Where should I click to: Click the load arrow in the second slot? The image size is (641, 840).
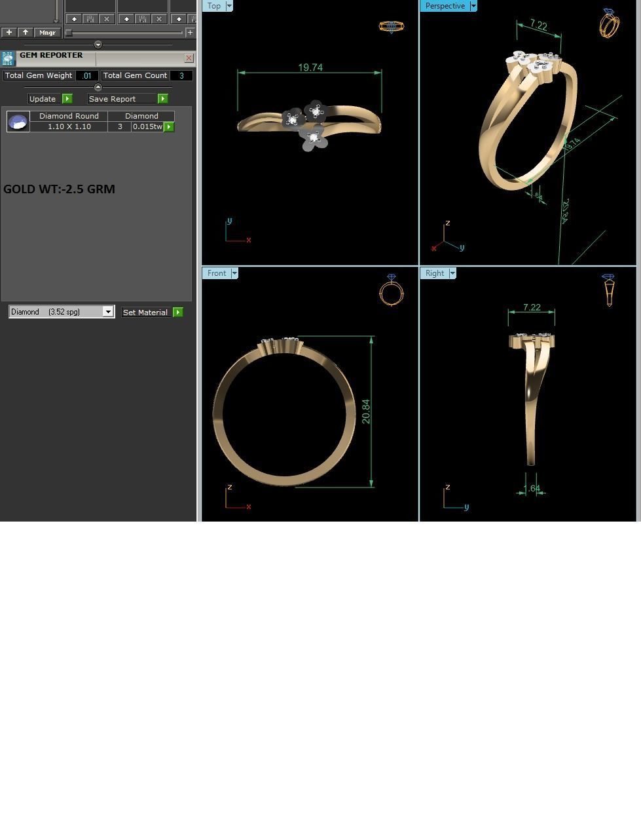[126, 19]
